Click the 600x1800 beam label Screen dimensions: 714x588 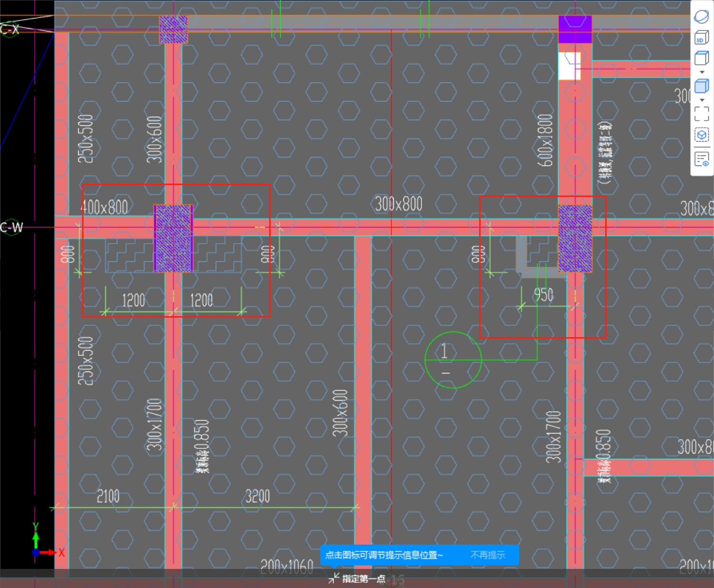545,140
